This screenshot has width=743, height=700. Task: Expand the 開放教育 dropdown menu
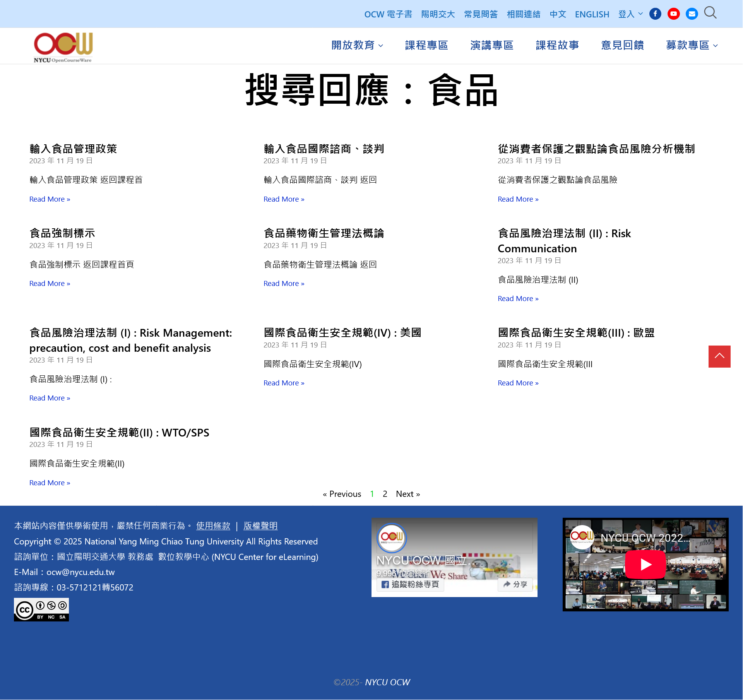(x=357, y=45)
